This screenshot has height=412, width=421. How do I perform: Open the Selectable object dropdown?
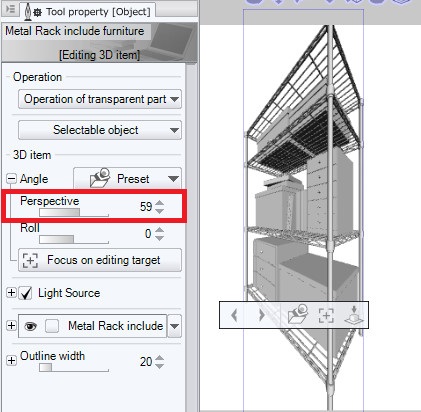[100, 130]
